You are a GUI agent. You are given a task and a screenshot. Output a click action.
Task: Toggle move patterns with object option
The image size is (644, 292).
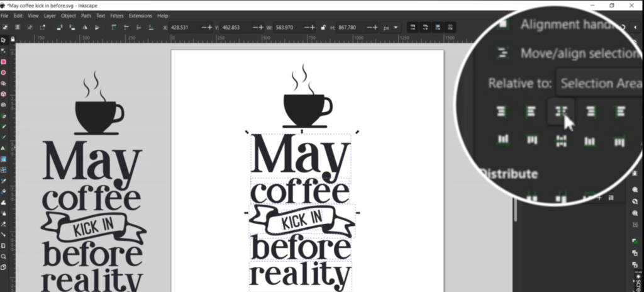450,28
